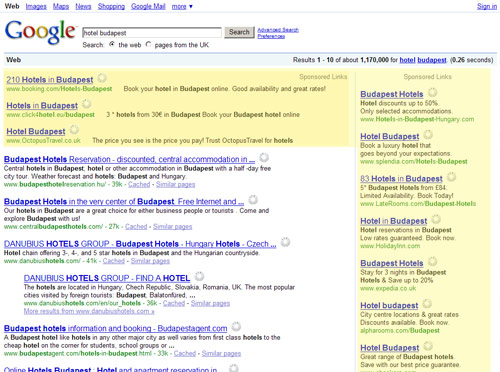500x372 pixels.
Task: Focus the search input containing 'hotel budapest'
Action: 152,33
